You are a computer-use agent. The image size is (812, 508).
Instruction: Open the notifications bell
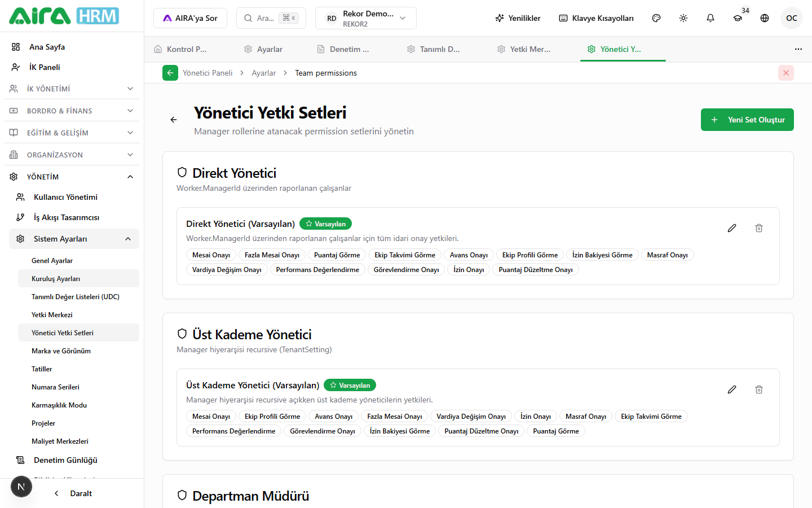[x=710, y=18]
